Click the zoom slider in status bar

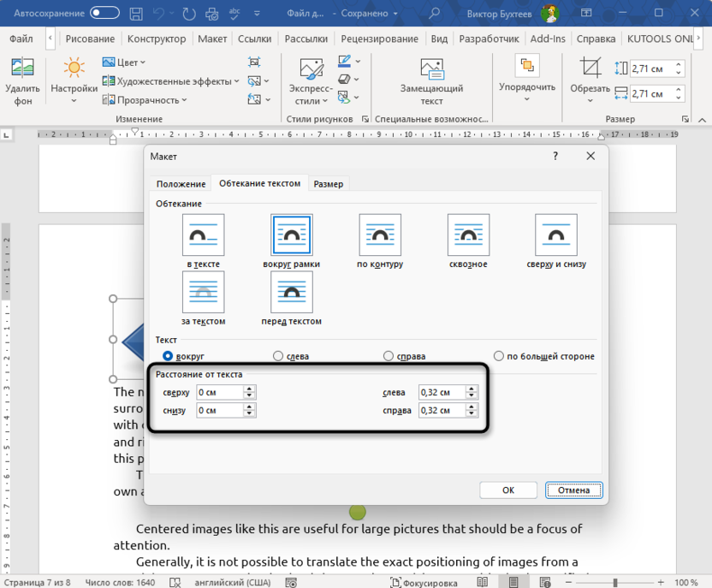point(615,582)
